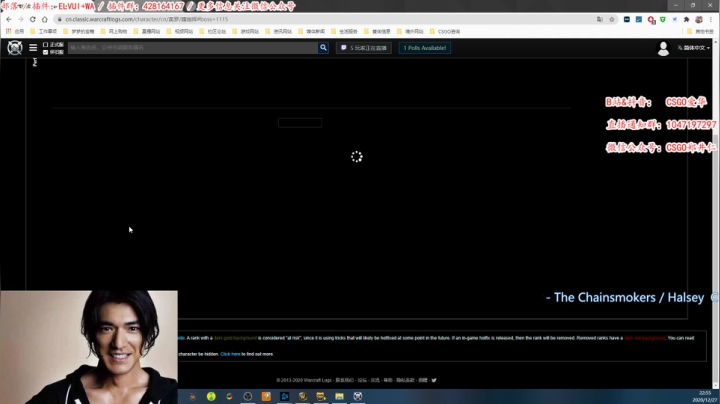Click the red circle extension icon with badge
The height and width of the screenshot is (404, 720).
pyautogui.click(x=651, y=20)
